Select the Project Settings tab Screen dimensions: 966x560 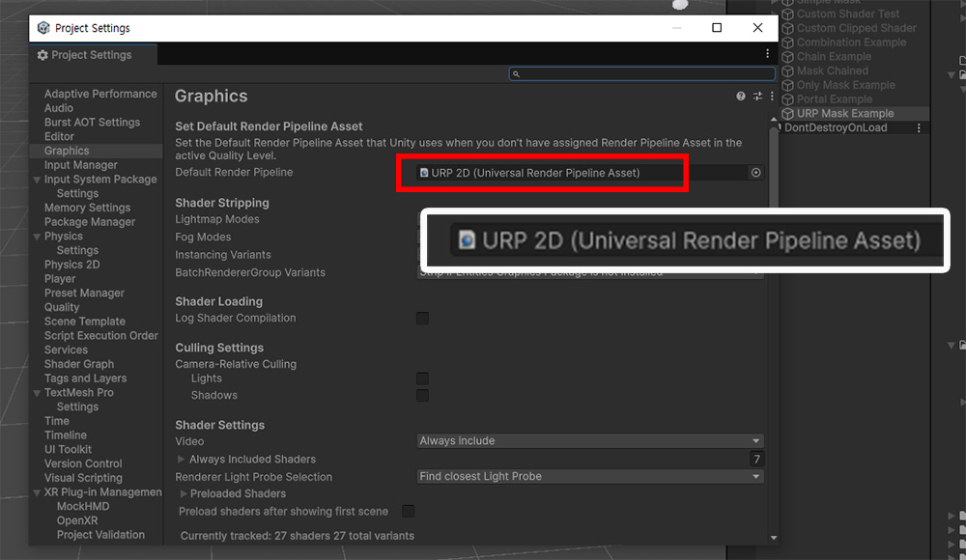click(93, 55)
